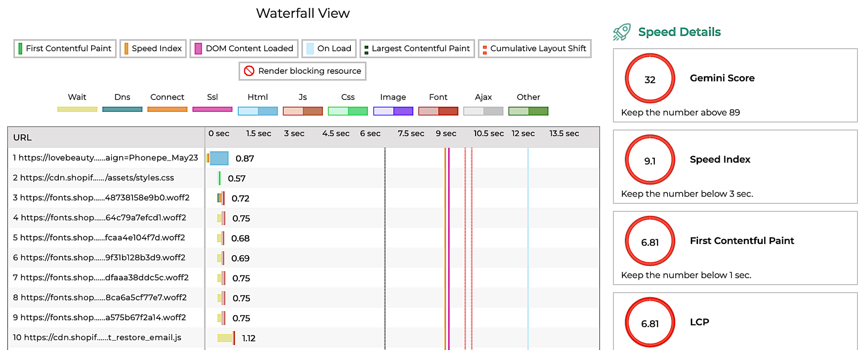Toggle the First Contentful Paint legend
Image resolution: width=868 pixels, height=350 pixels.
click(x=65, y=49)
